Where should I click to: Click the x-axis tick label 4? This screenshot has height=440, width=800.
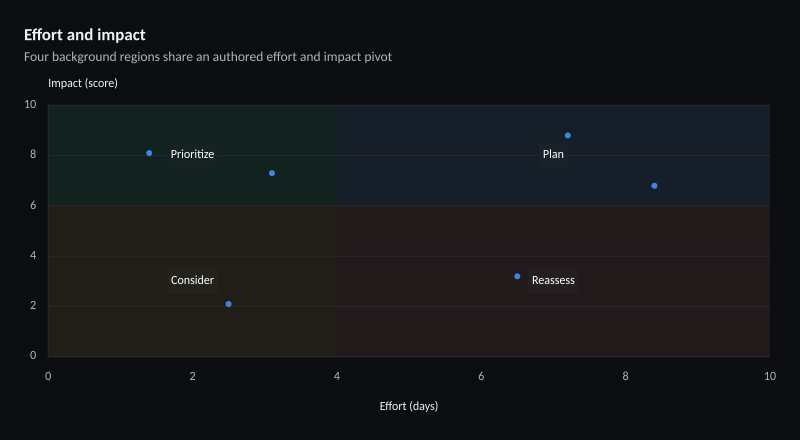point(337,376)
